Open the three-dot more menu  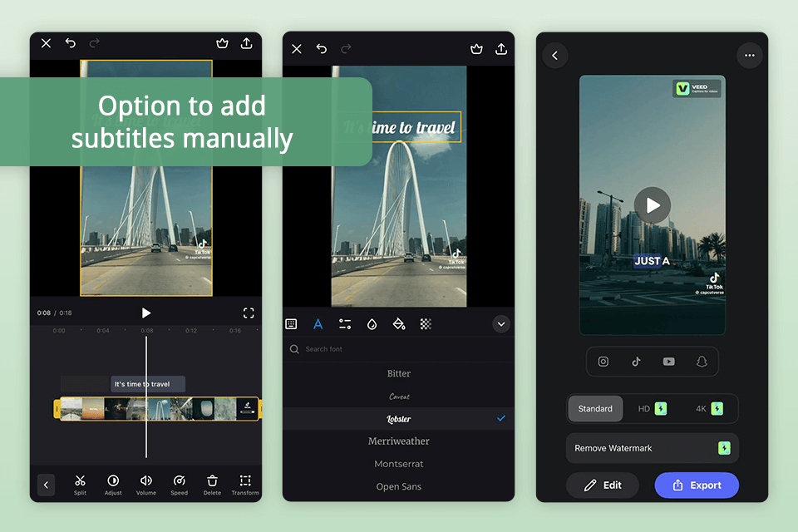point(750,56)
